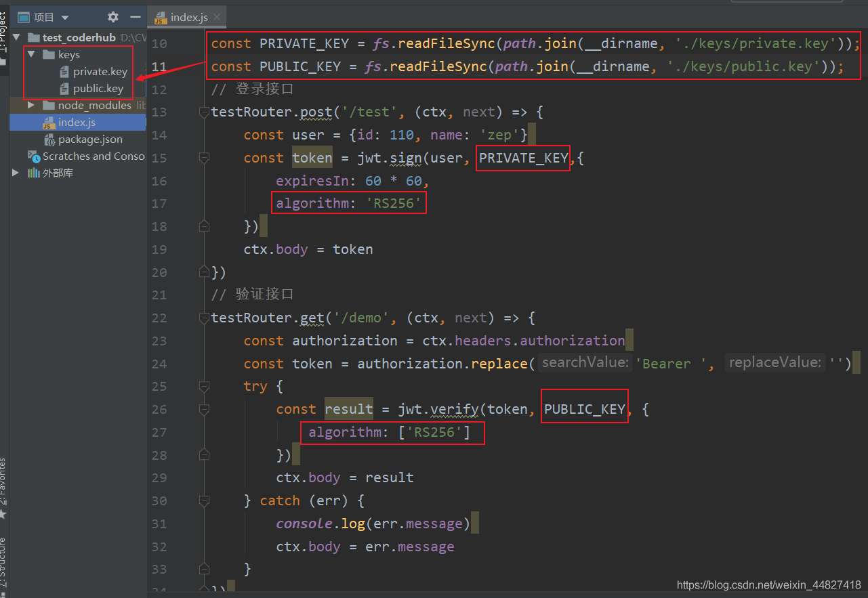Click fold end marker at line 33
The image size is (868, 598).
[x=204, y=569]
